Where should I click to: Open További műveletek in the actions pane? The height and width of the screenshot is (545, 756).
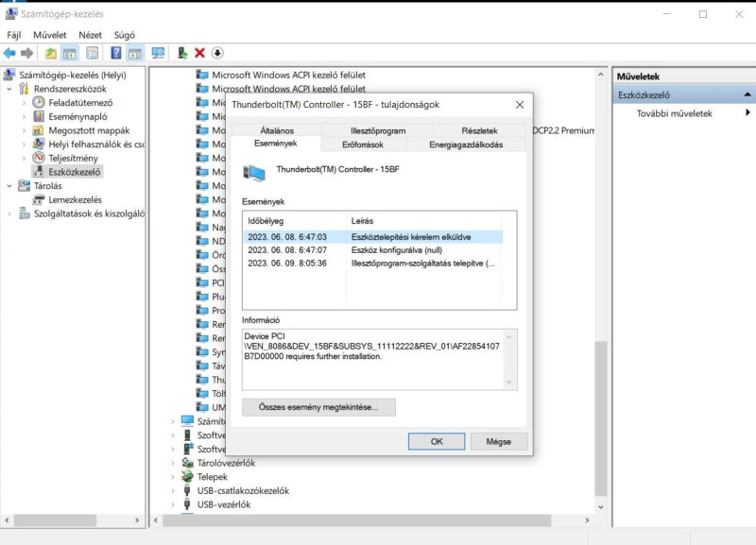pyautogui.click(x=674, y=113)
